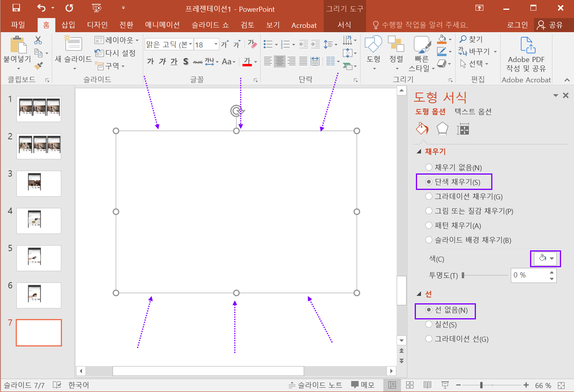Save the presentation with the disk icon
The height and width of the screenshot is (392, 574).
coord(16,8)
